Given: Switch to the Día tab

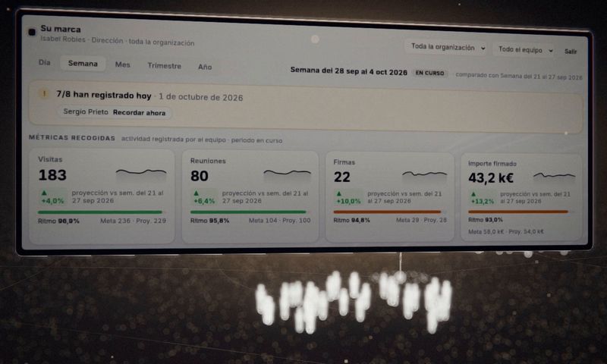Looking at the screenshot, I should [x=45, y=62].
